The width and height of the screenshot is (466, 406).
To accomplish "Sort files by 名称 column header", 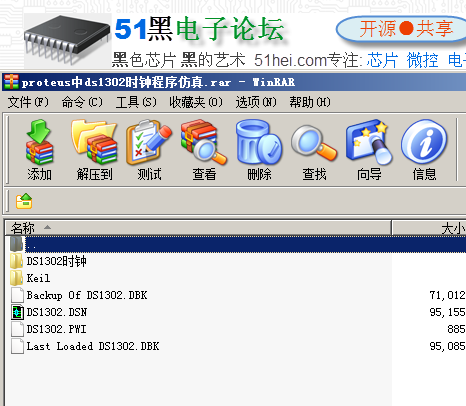I will click(198, 228).
